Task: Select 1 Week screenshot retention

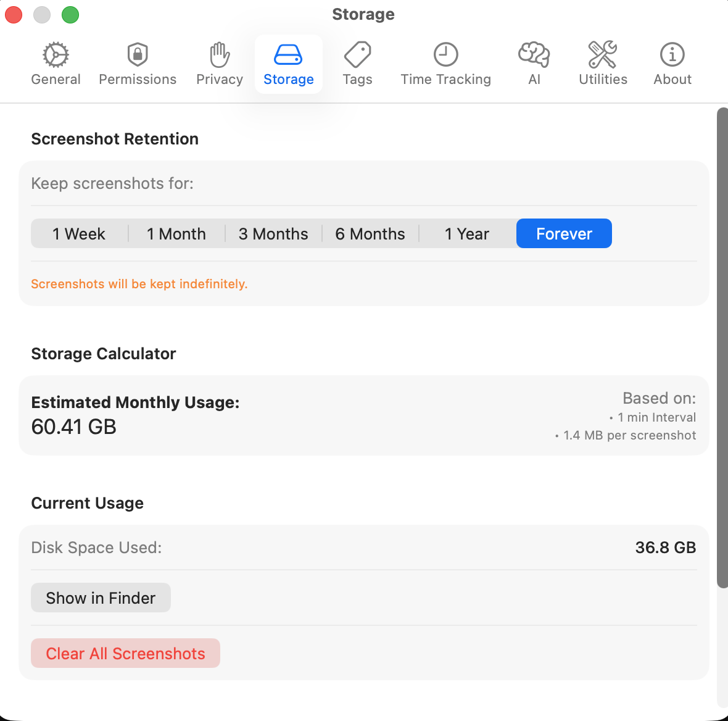Action: [79, 233]
